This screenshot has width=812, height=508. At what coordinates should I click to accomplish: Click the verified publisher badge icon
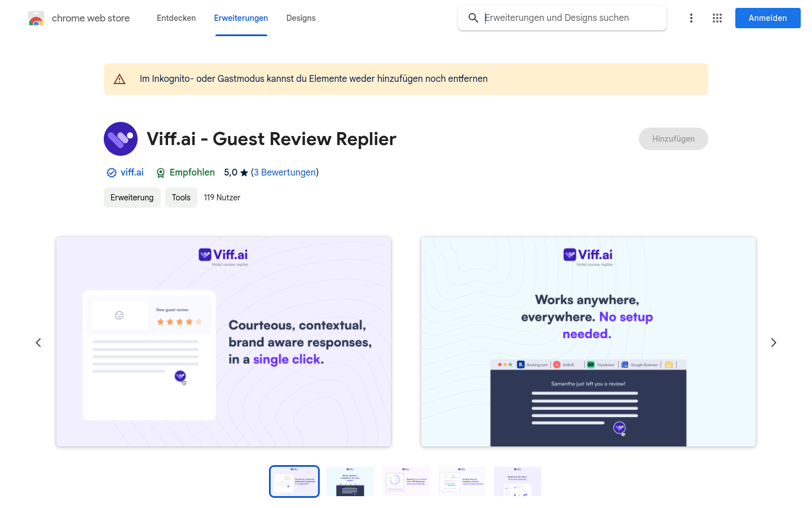[x=112, y=173]
